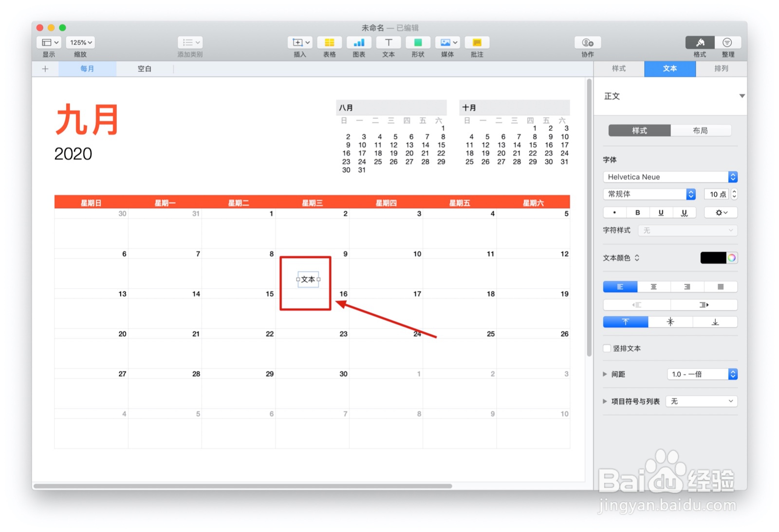Click the black text color swatch
Screen dimensions: 779x532
(x=713, y=258)
